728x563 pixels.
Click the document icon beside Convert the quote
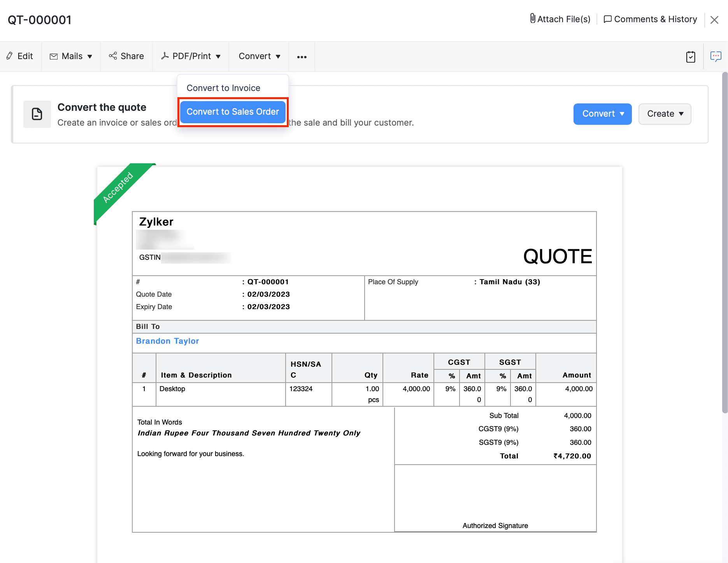click(37, 114)
